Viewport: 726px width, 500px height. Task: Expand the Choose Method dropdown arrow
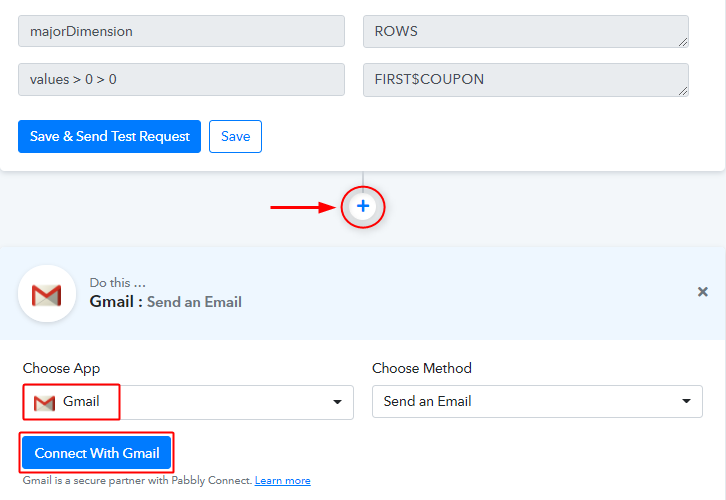[x=685, y=402]
